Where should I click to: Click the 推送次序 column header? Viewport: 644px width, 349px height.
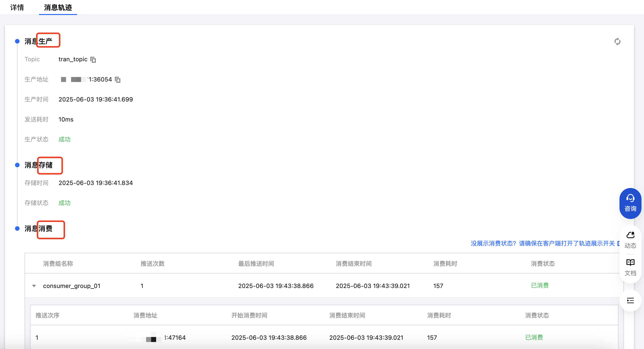coord(47,315)
